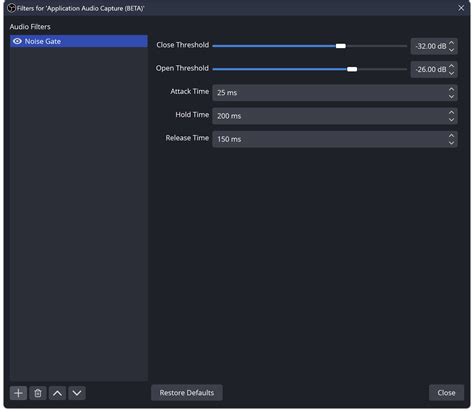Click the Close button at bottom
Image resolution: width=474 pixels, height=412 pixels.
point(446,393)
